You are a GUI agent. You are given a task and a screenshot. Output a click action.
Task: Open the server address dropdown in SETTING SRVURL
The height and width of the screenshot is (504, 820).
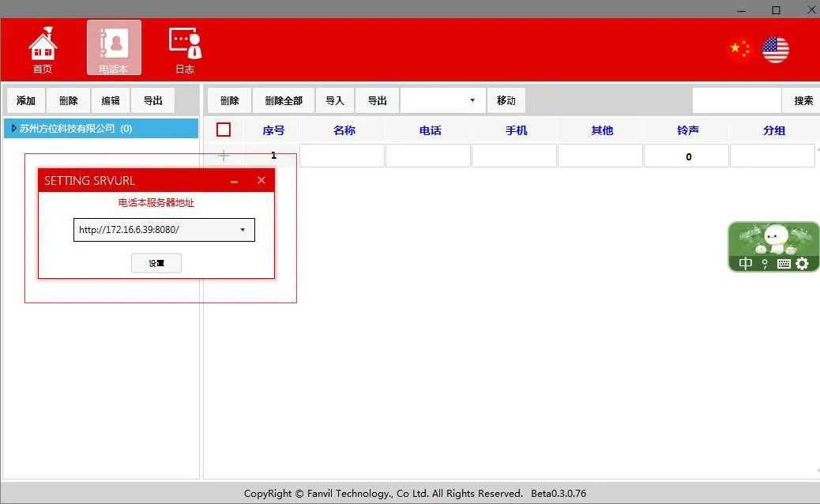pos(243,230)
